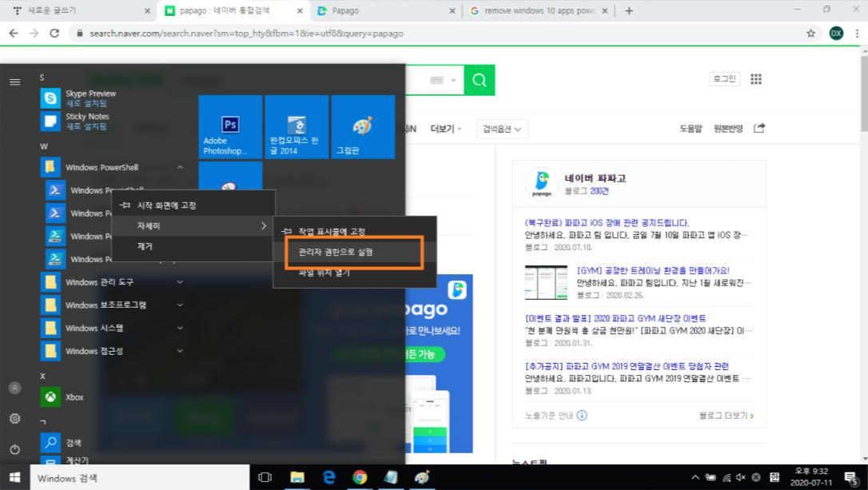Screen dimensions: 868x490
Task: Expand Windows 보조프로그램 folder
Action: point(180,305)
